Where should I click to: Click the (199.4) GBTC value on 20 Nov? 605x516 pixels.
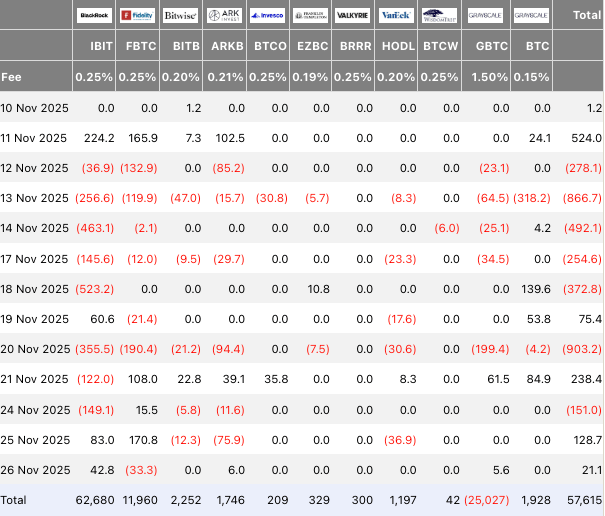pos(490,349)
